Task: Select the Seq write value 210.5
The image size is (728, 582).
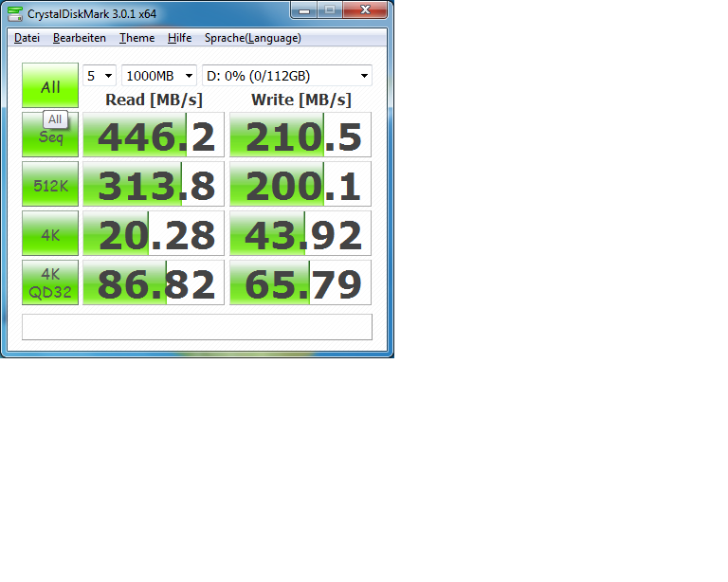Action: (300, 135)
